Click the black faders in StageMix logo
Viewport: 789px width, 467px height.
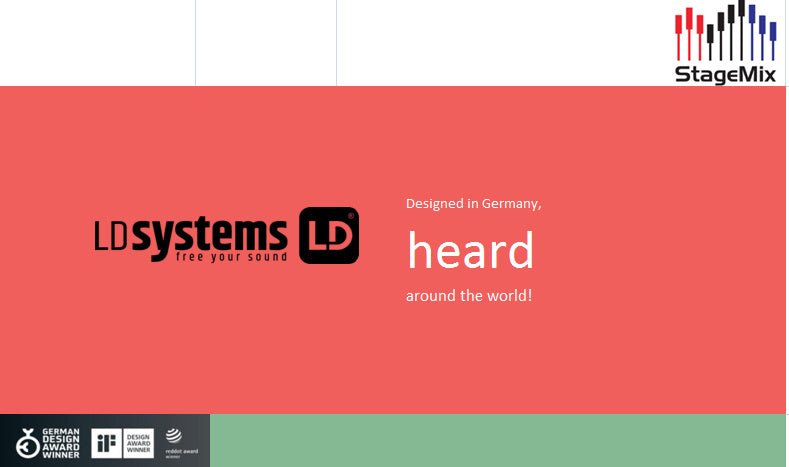tap(727, 30)
